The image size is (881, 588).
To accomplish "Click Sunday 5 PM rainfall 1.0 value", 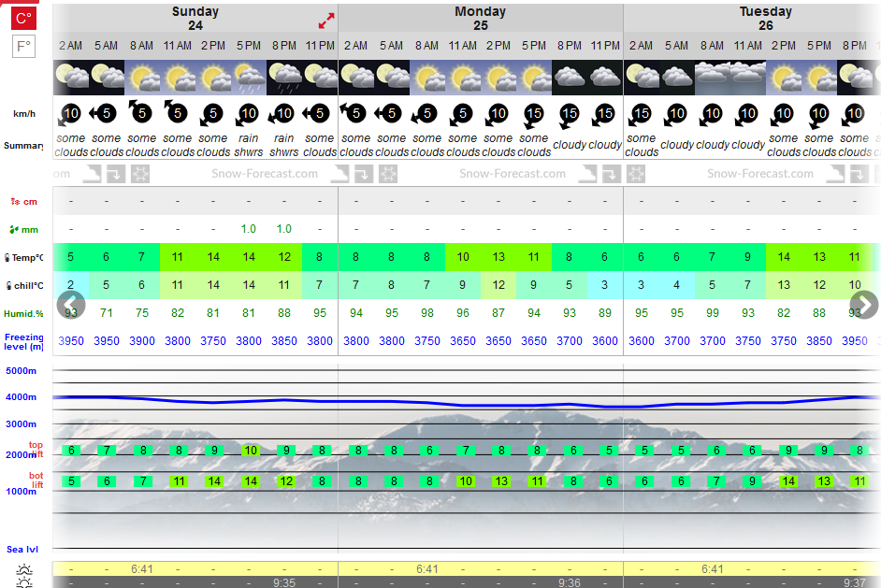I will point(249,229).
